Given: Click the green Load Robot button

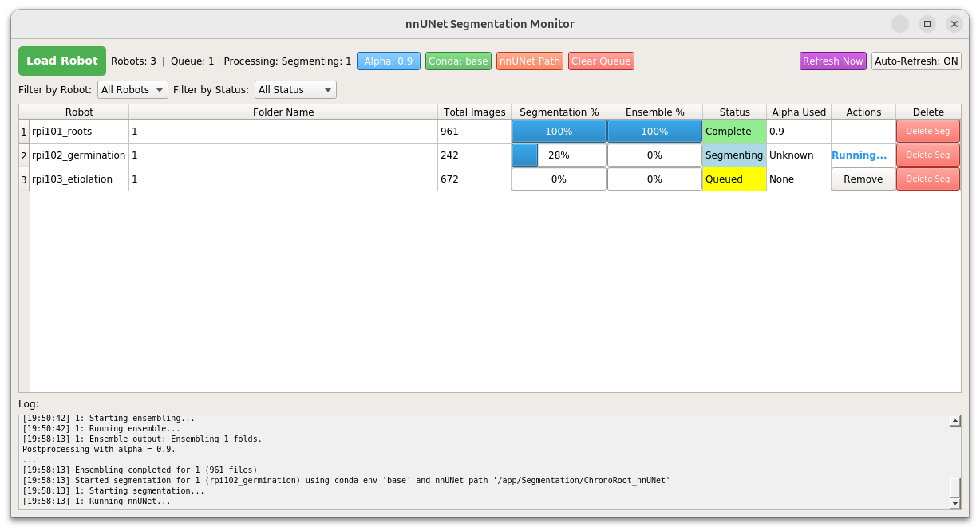Looking at the screenshot, I should pyautogui.click(x=61, y=61).
